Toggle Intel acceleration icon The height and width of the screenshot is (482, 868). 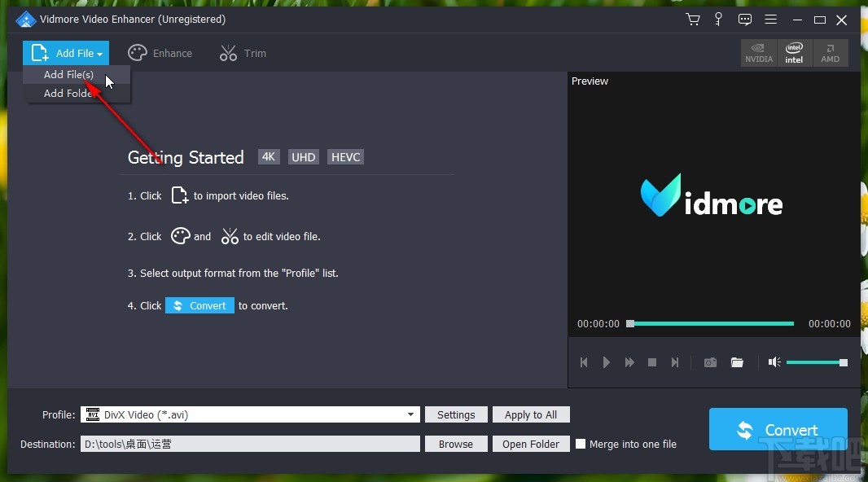point(795,53)
